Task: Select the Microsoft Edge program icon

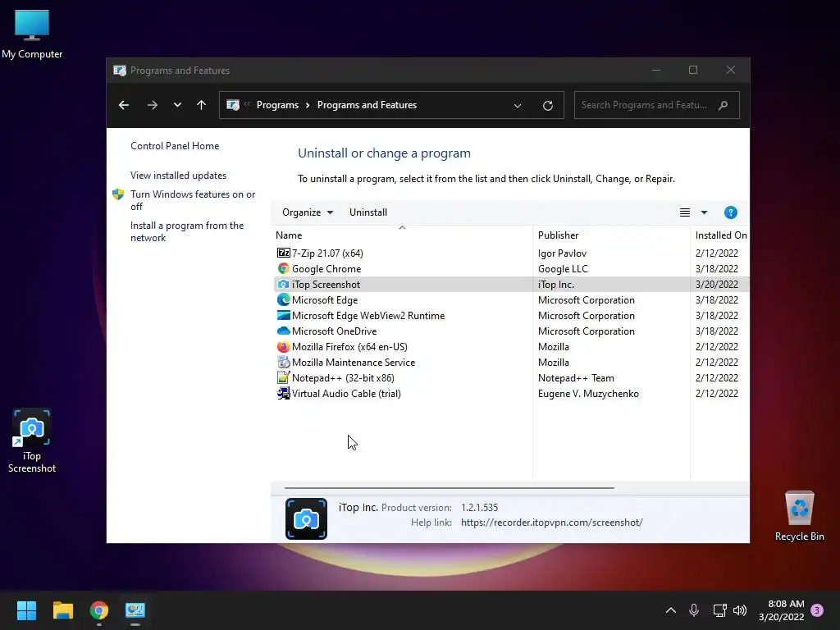Action: (x=283, y=300)
